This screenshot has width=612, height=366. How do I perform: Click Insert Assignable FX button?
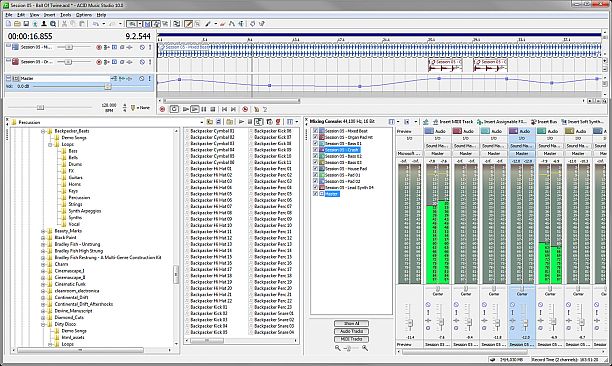(x=502, y=122)
